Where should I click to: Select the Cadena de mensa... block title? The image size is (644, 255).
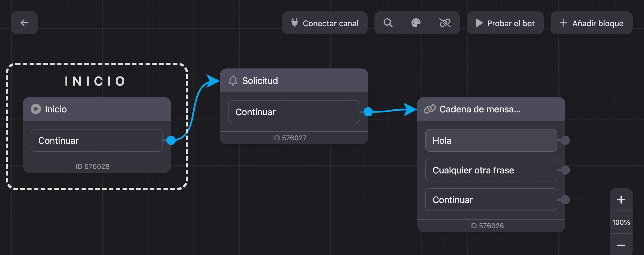(480, 109)
